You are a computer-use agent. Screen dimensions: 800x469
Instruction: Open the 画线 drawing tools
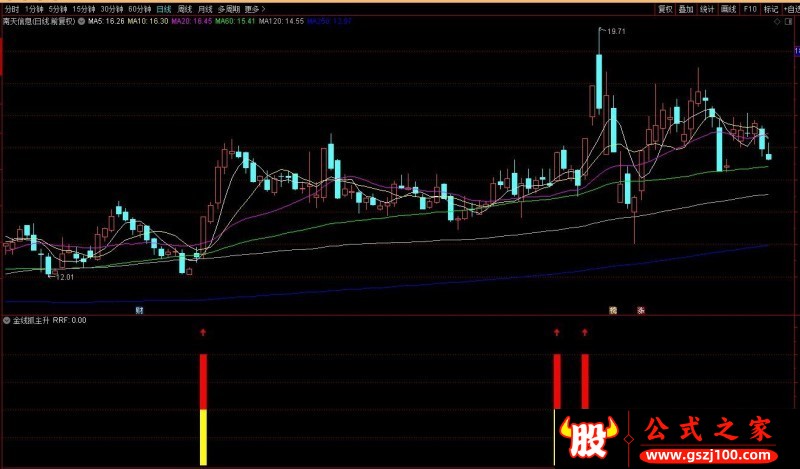coord(729,9)
